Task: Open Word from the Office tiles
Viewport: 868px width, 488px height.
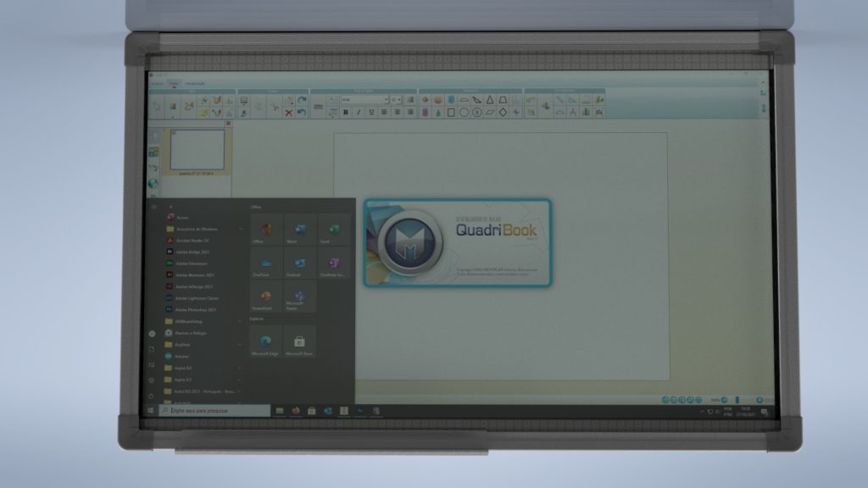Action: click(x=300, y=230)
